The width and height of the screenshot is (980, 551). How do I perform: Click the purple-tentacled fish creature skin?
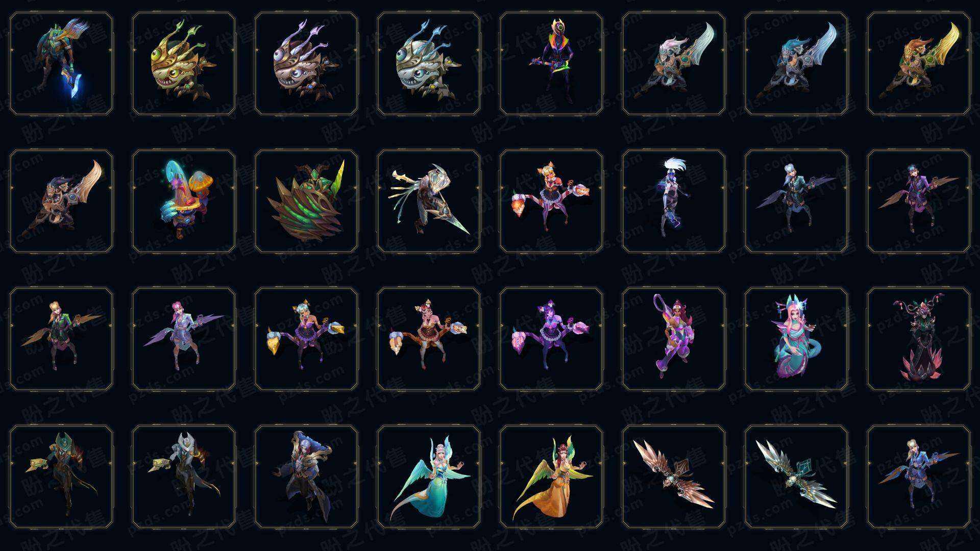[x=306, y=63]
